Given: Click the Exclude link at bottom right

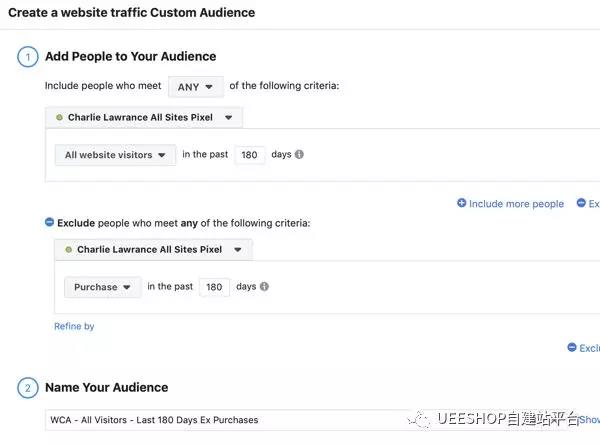Looking at the screenshot, I should (x=589, y=348).
